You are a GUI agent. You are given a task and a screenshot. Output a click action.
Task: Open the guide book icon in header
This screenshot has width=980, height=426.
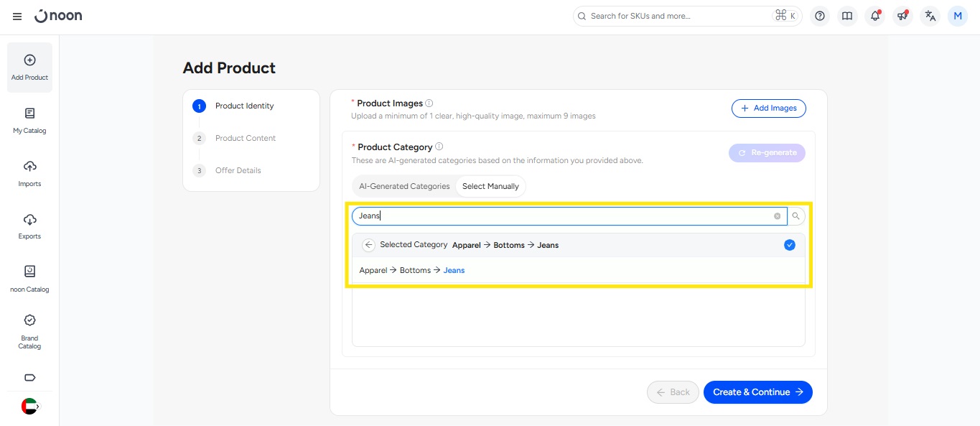click(x=847, y=16)
